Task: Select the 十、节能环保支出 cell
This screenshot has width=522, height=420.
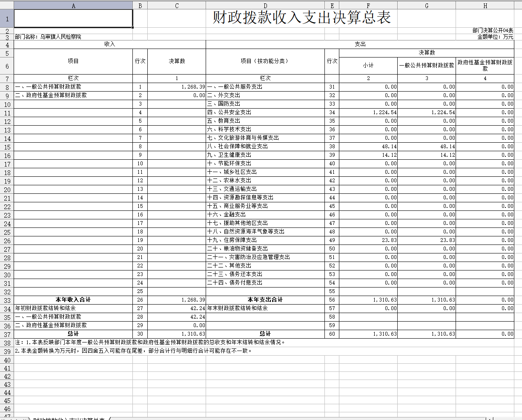Action: click(265, 164)
